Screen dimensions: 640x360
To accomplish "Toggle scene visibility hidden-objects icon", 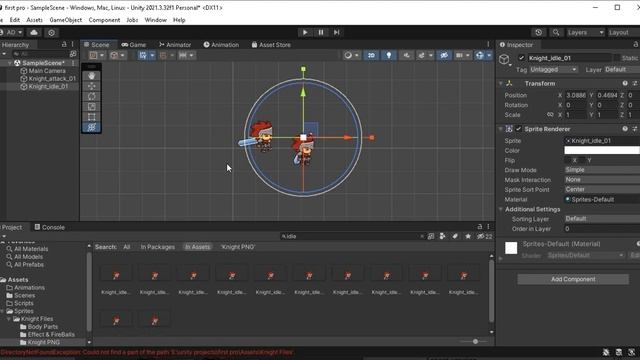I will [x=444, y=56].
